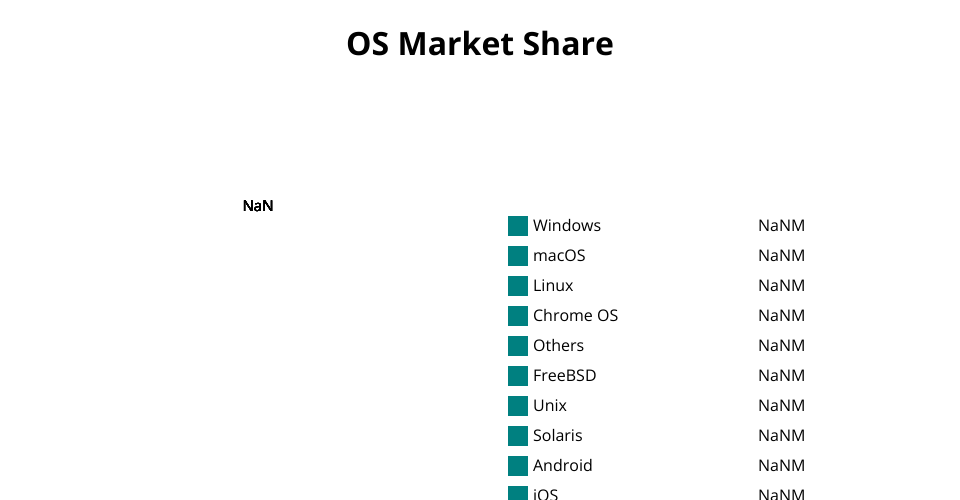Select the Others legend color square
The width and height of the screenshot is (960, 500).
tap(518, 346)
